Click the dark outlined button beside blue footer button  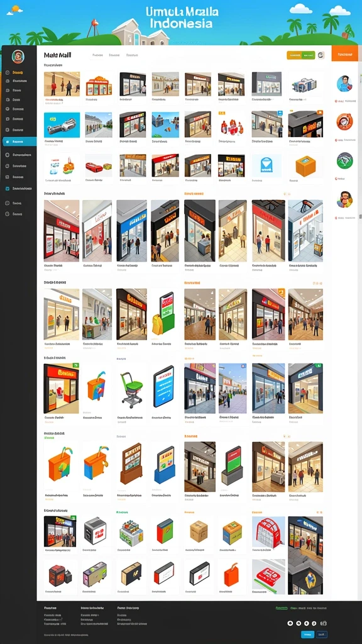[322, 634]
